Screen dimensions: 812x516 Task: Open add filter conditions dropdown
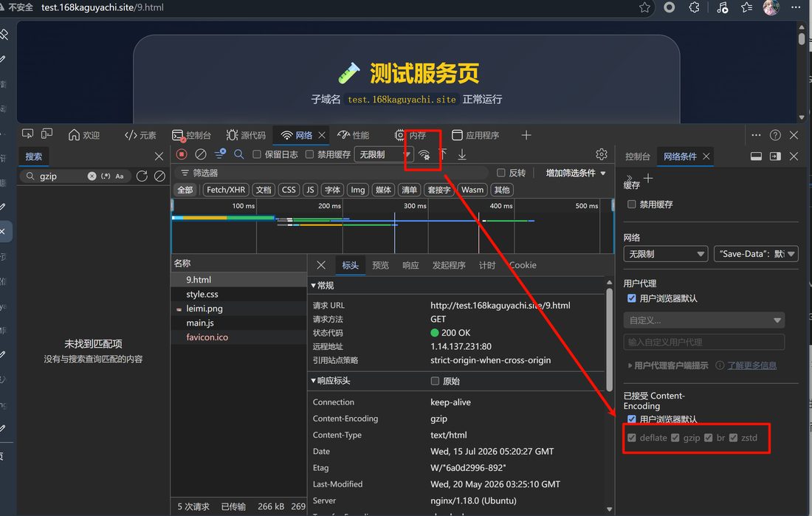575,173
